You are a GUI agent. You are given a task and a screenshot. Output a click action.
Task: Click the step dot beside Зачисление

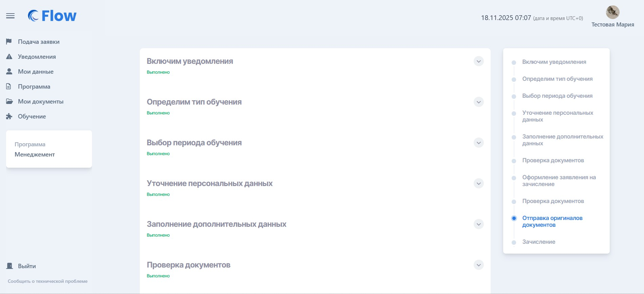point(514,242)
